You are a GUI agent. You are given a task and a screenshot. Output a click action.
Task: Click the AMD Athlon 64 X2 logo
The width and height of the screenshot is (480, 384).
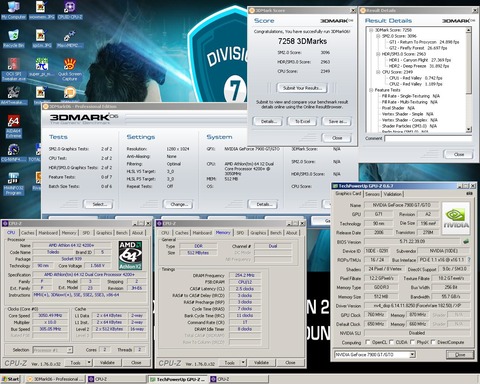(130, 255)
